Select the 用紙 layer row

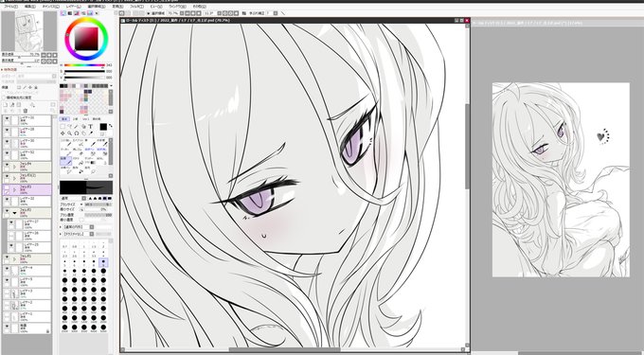click(x=27, y=328)
